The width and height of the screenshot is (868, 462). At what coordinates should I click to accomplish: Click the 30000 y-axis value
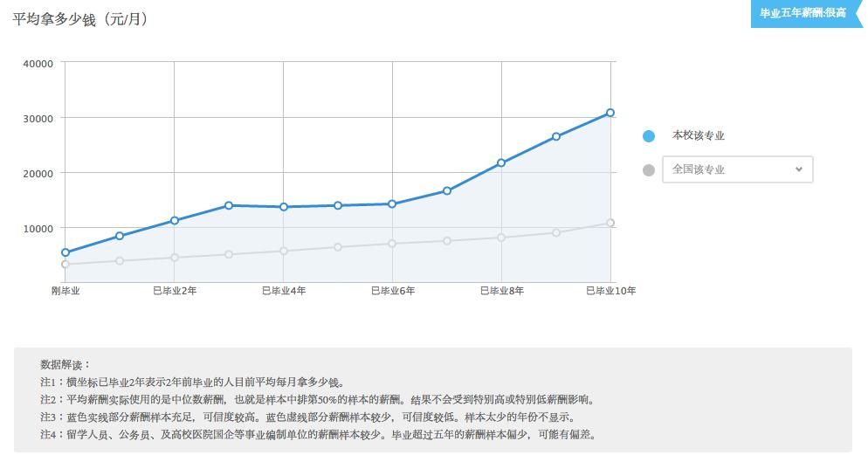coord(38,119)
